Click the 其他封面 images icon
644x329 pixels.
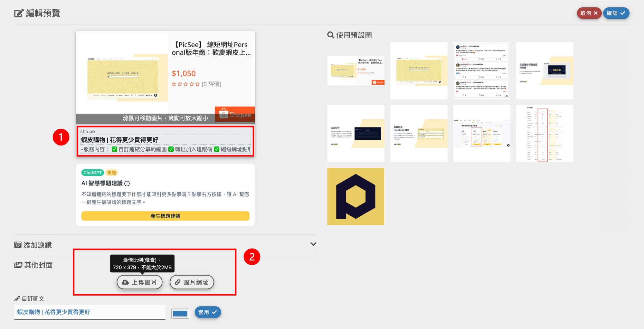point(18,265)
